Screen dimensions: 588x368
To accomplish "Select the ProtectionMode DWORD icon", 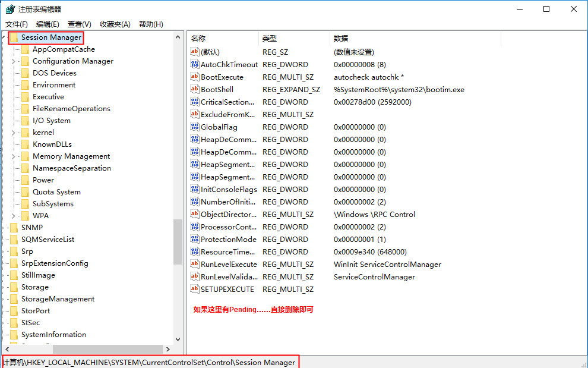I will 195,239.
